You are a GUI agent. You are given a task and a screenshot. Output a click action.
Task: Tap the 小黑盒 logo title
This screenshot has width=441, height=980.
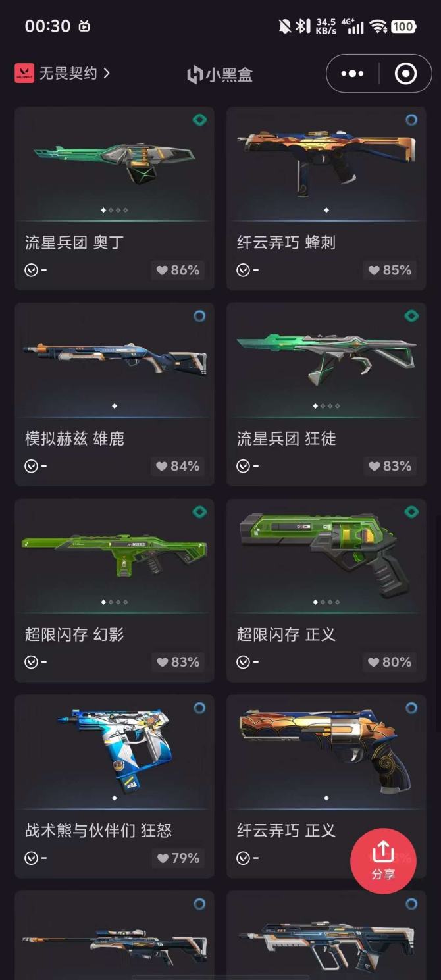[219, 74]
